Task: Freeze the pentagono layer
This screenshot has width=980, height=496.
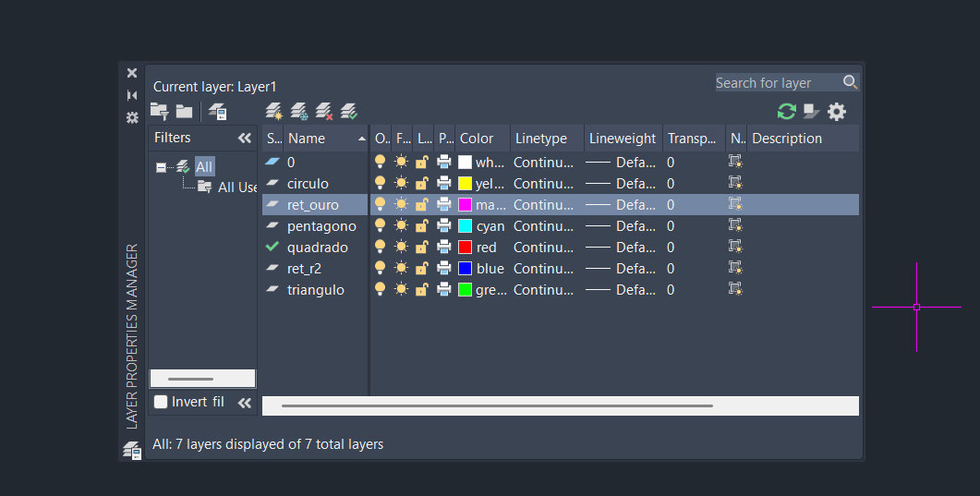Action: click(401, 226)
